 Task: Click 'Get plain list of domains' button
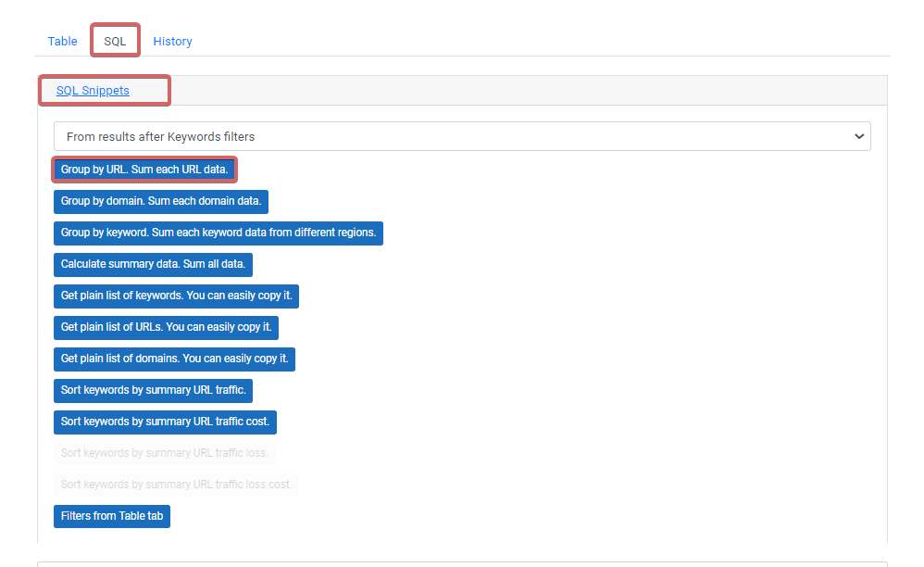pyautogui.click(x=174, y=359)
